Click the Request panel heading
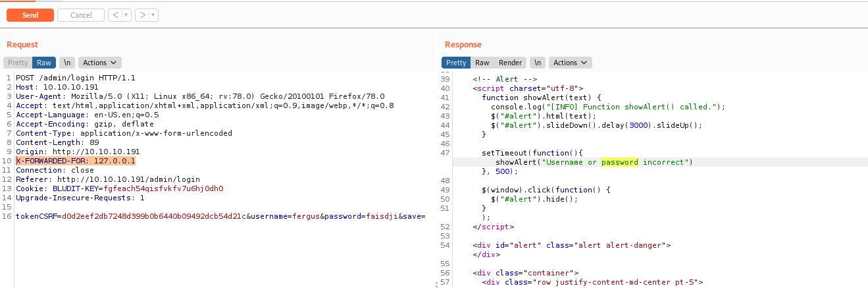 [22, 45]
